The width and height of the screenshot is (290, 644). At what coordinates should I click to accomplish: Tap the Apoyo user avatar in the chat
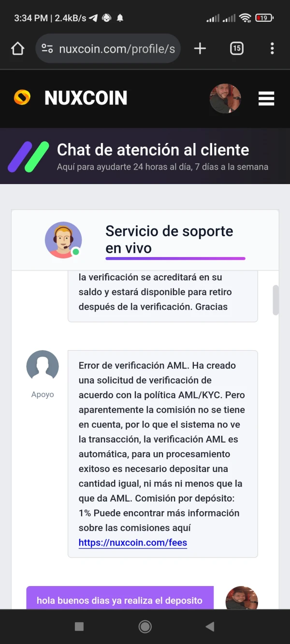tap(43, 366)
